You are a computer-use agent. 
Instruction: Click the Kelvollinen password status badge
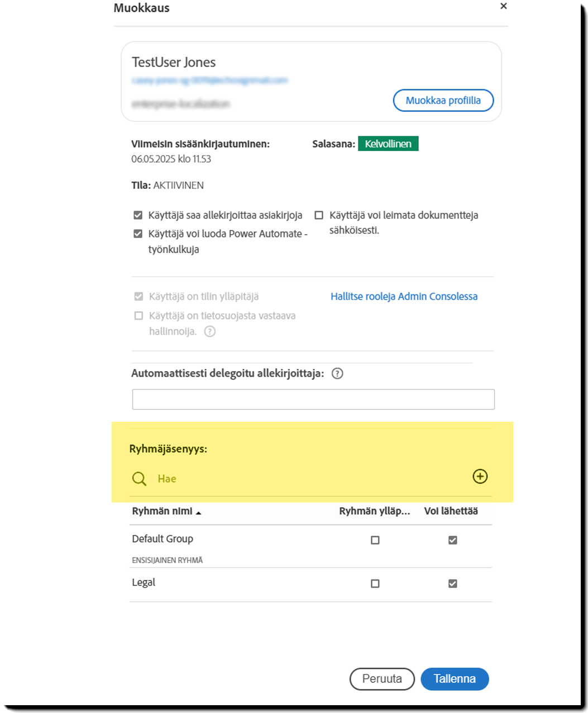pos(388,144)
